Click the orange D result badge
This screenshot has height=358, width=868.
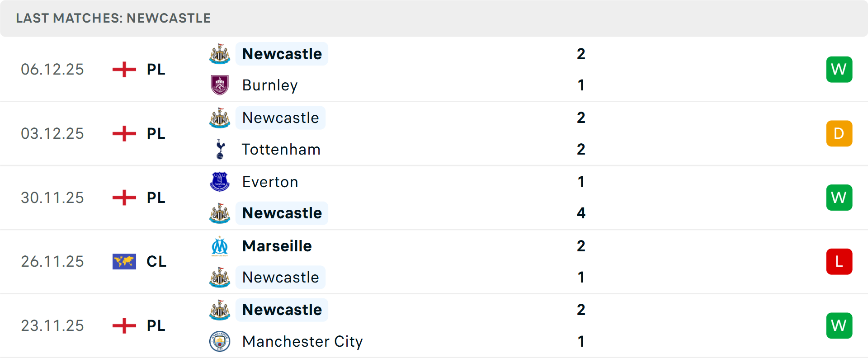pyautogui.click(x=839, y=133)
